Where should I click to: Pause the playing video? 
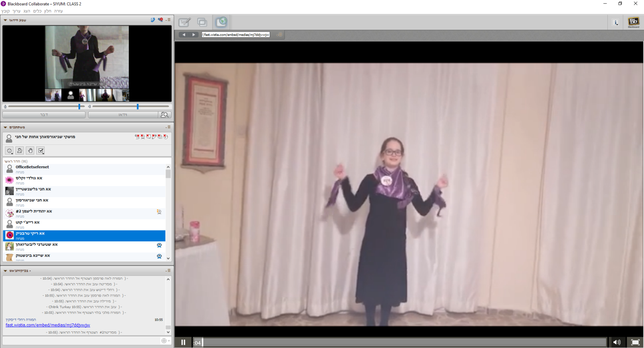(x=183, y=342)
